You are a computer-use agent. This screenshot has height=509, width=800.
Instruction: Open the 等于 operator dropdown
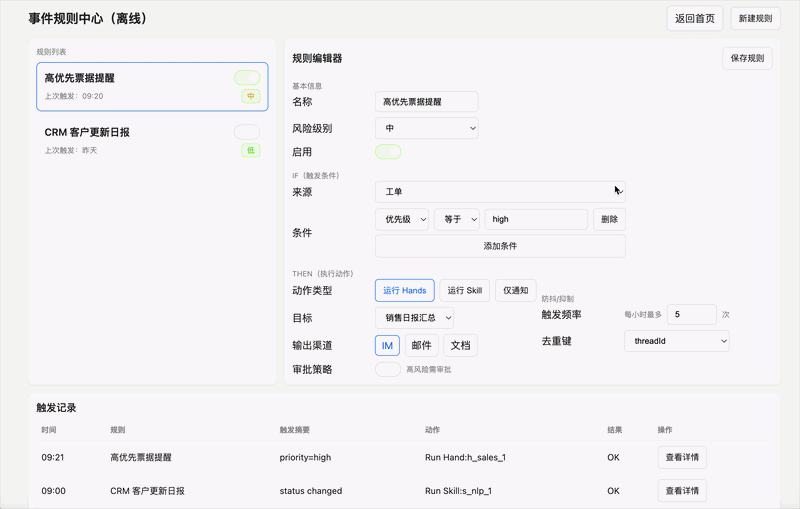pyautogui.click(x=457, y=219)
